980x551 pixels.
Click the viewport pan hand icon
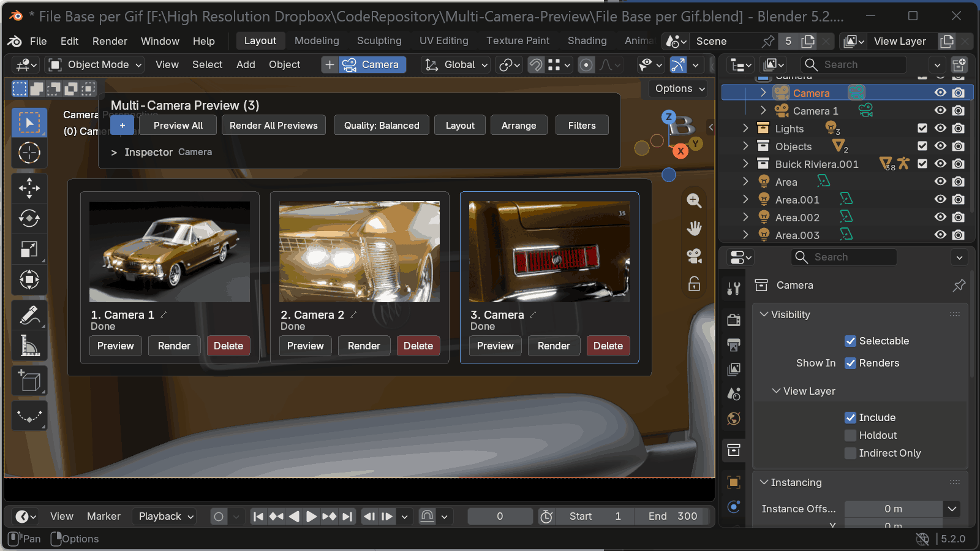694,229
